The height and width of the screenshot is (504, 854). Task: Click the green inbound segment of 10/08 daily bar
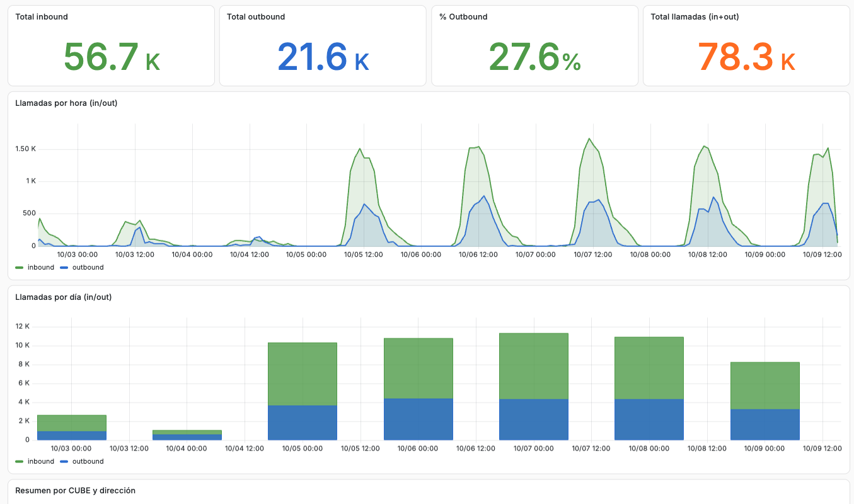point(649,368)
